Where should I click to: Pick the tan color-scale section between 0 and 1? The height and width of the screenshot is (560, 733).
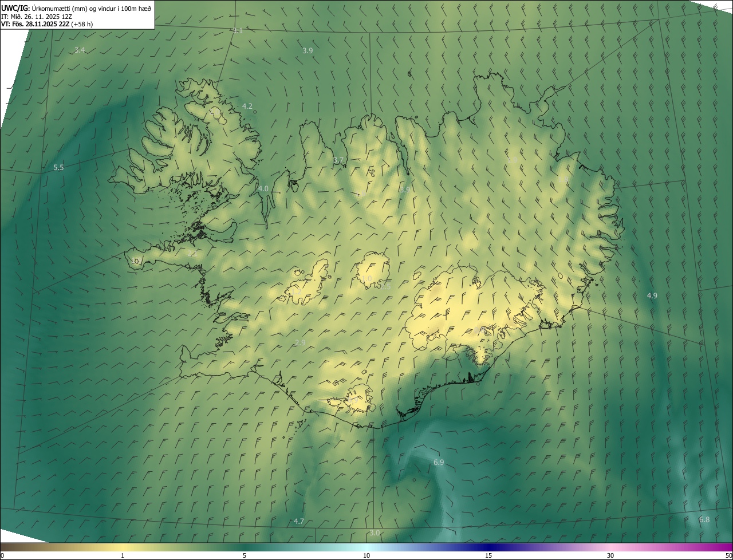click(61, 547)
